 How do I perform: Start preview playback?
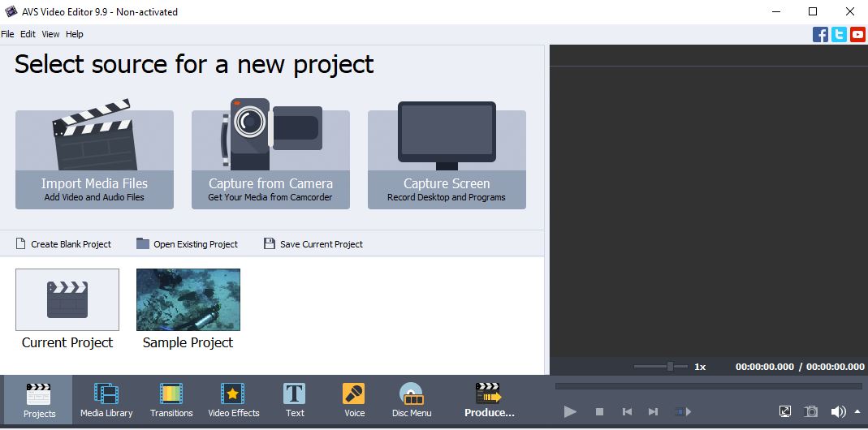click(x=570, y=411)
